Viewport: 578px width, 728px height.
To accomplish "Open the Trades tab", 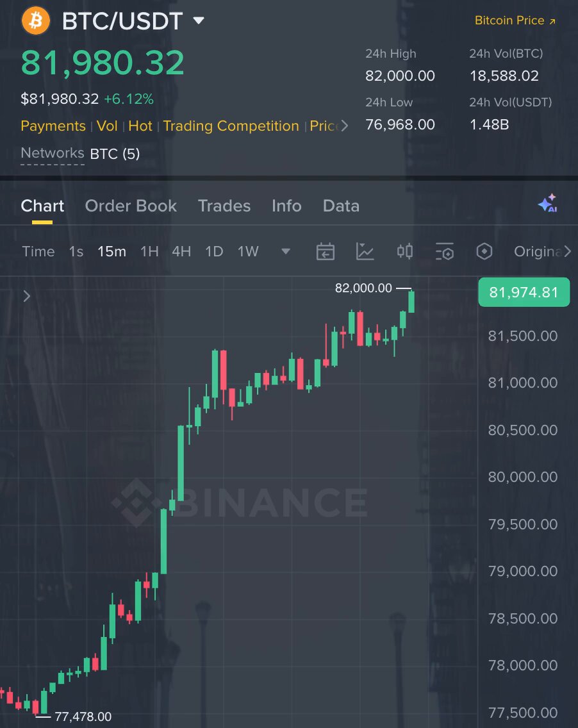I will pos(224,206).
